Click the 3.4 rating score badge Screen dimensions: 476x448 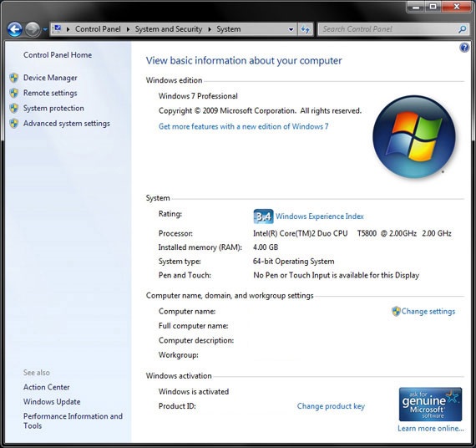tap(263, 216)
